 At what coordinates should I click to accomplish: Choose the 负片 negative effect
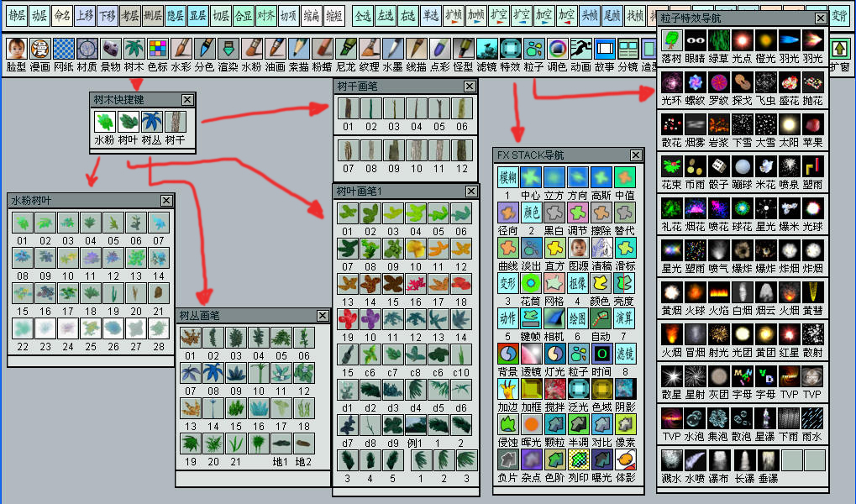click(x=507, y=459)
